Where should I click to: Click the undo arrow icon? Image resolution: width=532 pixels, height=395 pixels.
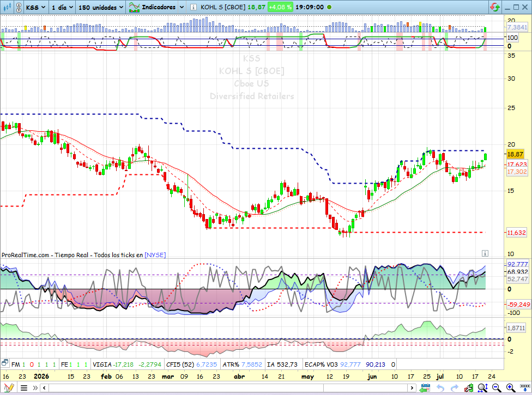(440, 387)
